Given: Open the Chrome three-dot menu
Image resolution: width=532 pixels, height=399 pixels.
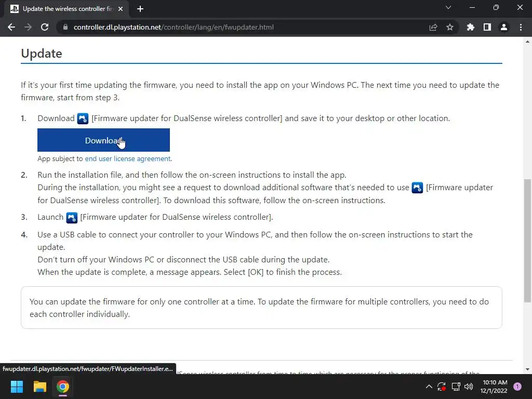Looking at the screenshot, I should point(521,27).
